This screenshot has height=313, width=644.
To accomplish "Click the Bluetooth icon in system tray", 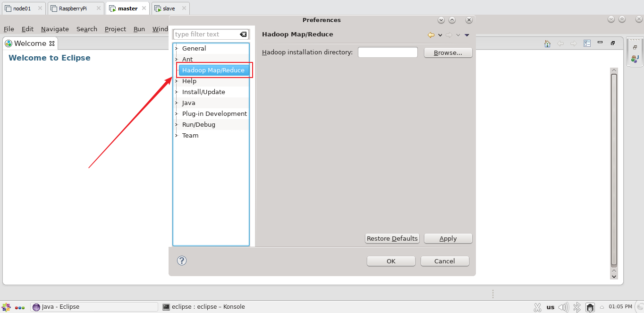I will (576, 307).
